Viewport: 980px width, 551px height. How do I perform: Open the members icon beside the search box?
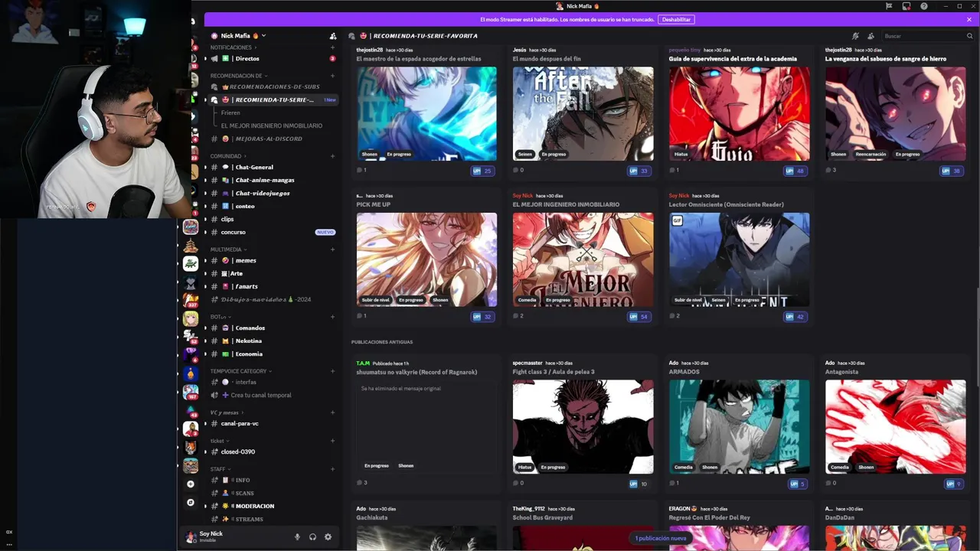click(x=871, y=36)
